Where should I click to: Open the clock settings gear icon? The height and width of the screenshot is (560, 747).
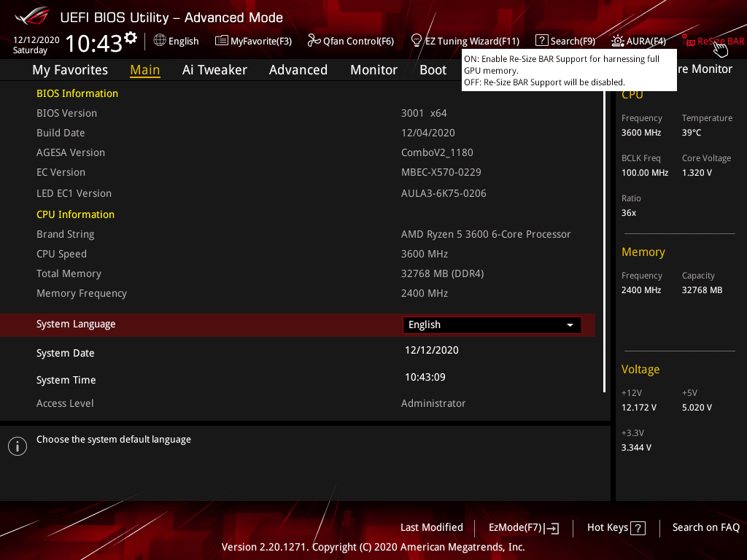click(x=131, y=37)
